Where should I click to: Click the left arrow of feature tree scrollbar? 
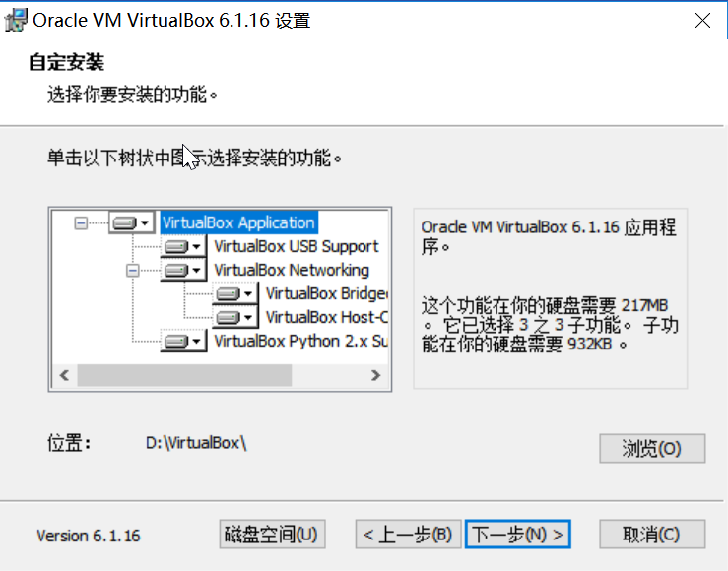click(65, 375)
